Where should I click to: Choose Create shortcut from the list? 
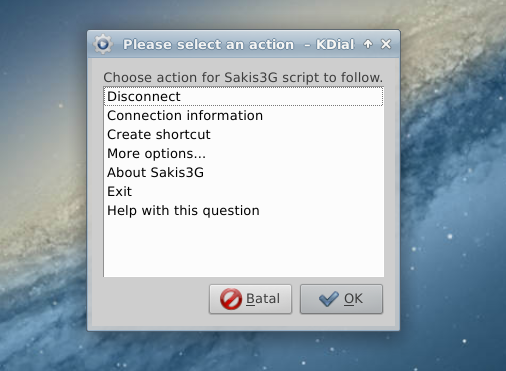tap(244, 134)
